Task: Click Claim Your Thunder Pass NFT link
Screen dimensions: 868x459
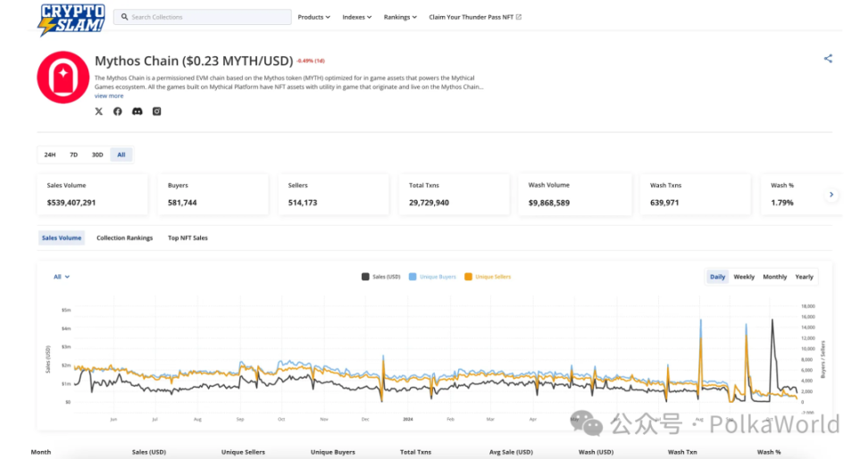Action: click(474, 17)
